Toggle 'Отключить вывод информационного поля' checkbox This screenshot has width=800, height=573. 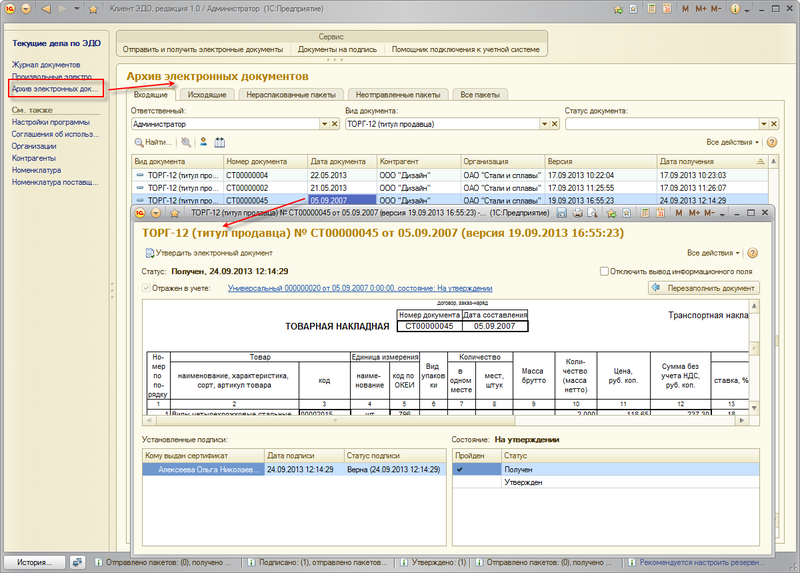tap(604, 271)
